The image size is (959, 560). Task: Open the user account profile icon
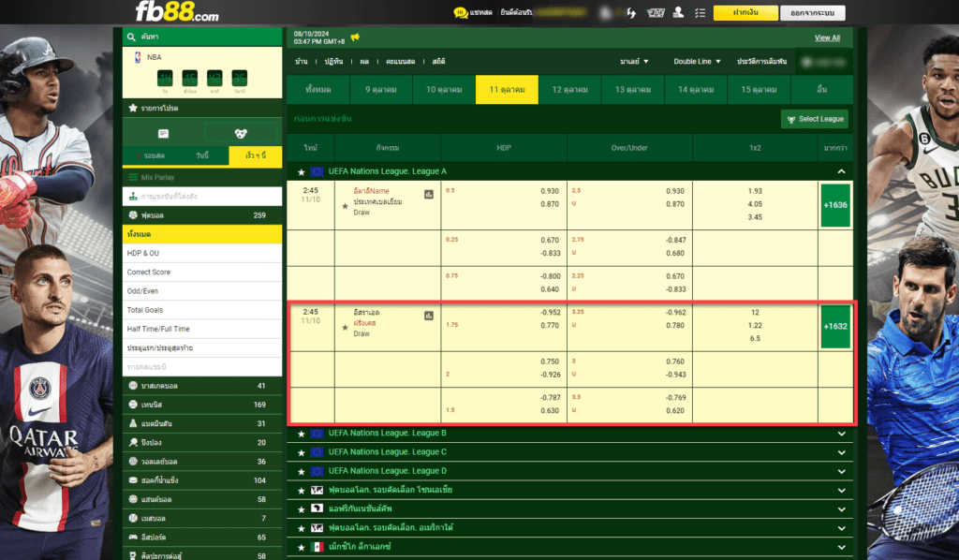678,12
